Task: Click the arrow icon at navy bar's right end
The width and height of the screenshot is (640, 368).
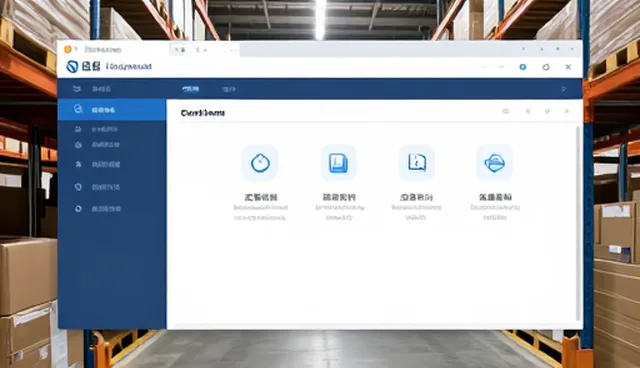Action: (x=564, y=89)
